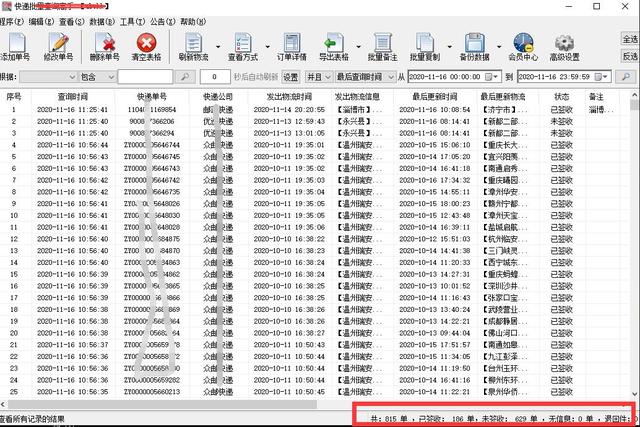
Task: Open the 数据(B) menu
Action: [x=102, y=22]
